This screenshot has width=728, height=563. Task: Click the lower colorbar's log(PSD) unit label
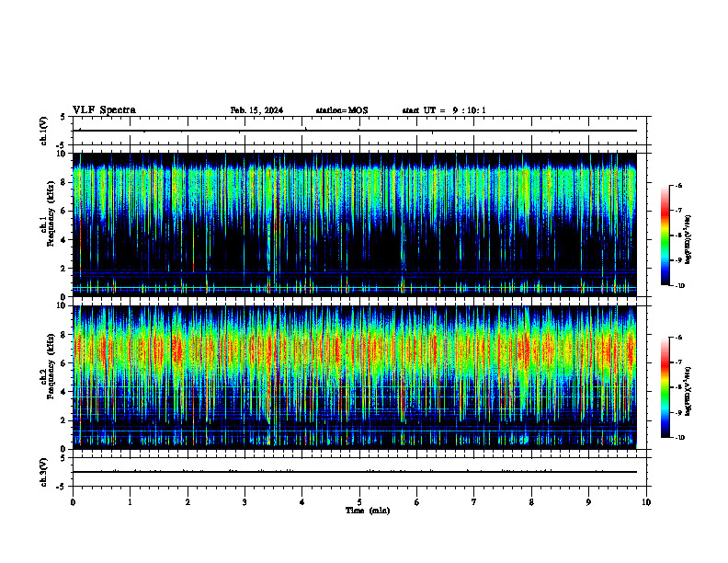click(688, 391)
